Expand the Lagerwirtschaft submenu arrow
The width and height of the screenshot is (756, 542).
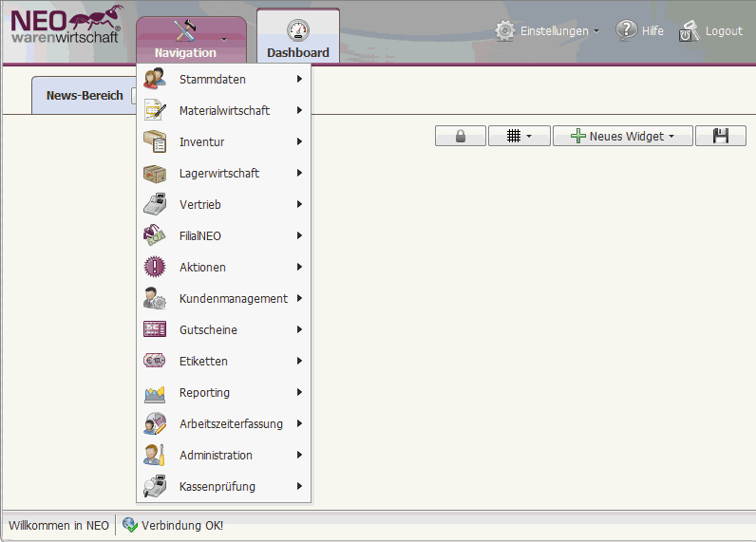click(x=299, y=173)
